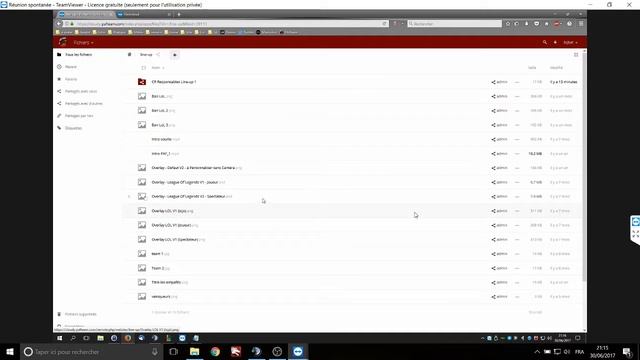This screenshot has height=360, width=640.
Task: Tick the select-all files checkbox
Action: pyautogui.click(x=143, y=68)
